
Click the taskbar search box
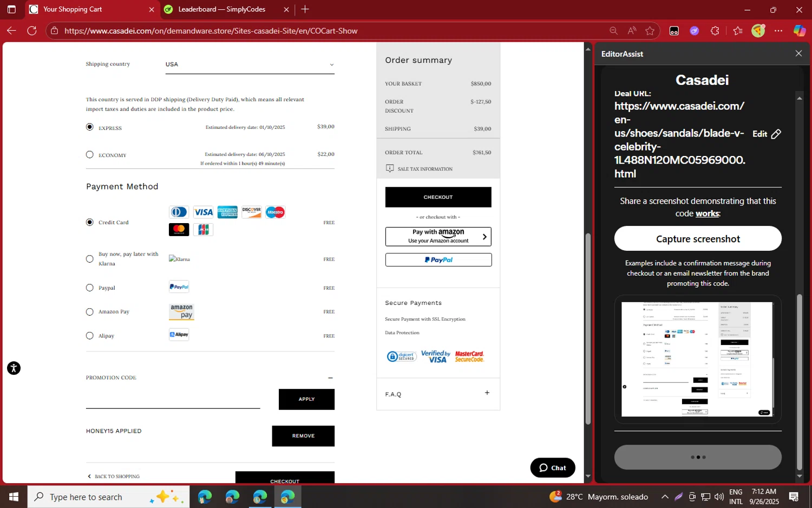pos(108,497)
